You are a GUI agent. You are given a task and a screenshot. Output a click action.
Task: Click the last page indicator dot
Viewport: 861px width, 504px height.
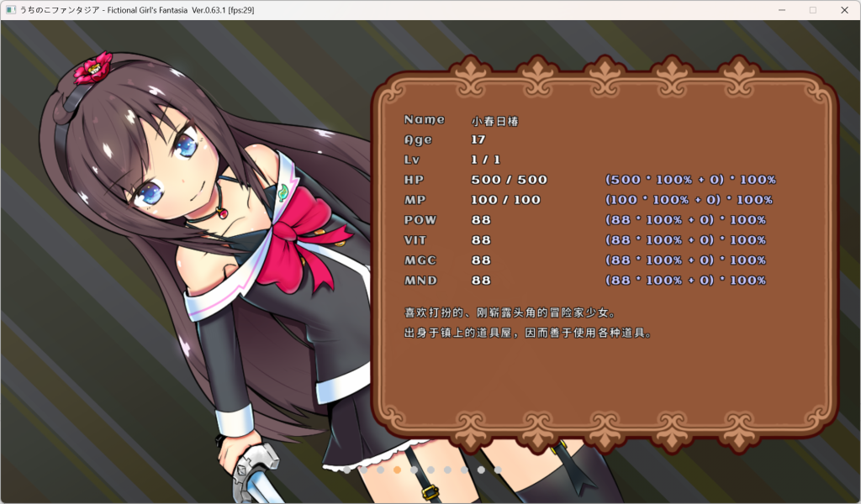tap(498, 470)
